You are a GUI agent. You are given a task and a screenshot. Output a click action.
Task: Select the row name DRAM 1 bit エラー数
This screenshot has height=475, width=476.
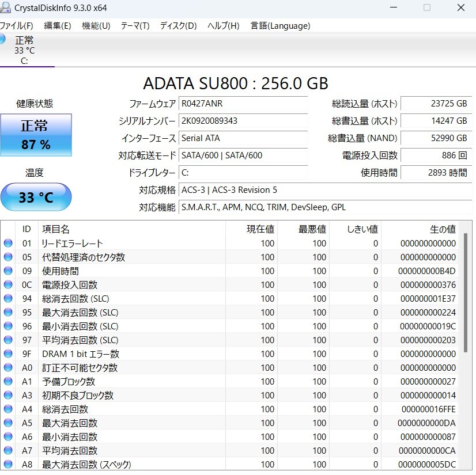click(81, 354)
